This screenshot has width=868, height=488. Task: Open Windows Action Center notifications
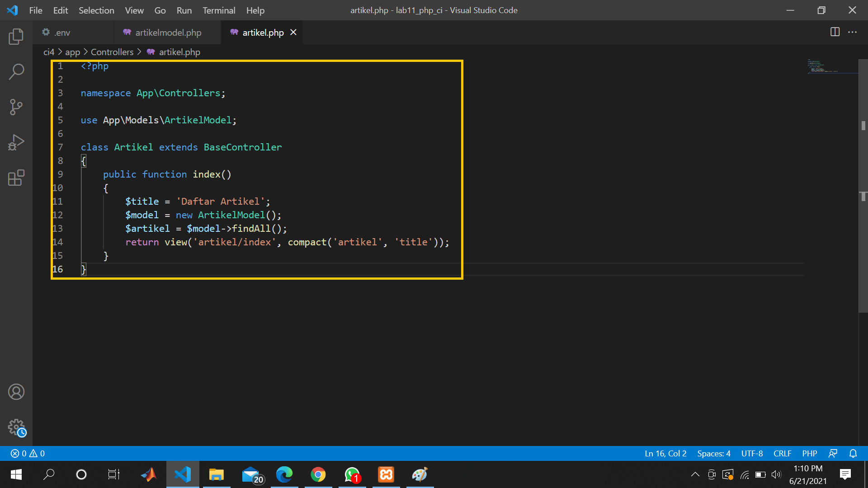(x=845, y=474)
